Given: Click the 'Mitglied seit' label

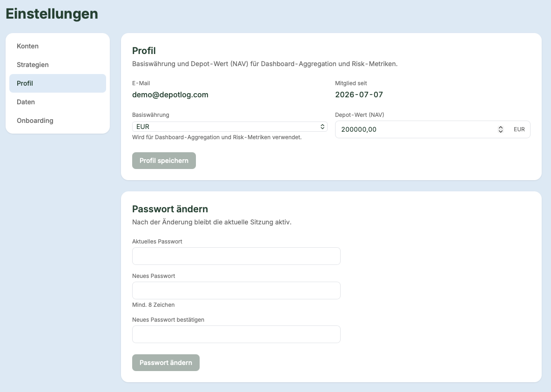Looking at the screenshot, I should pos(351,83).
